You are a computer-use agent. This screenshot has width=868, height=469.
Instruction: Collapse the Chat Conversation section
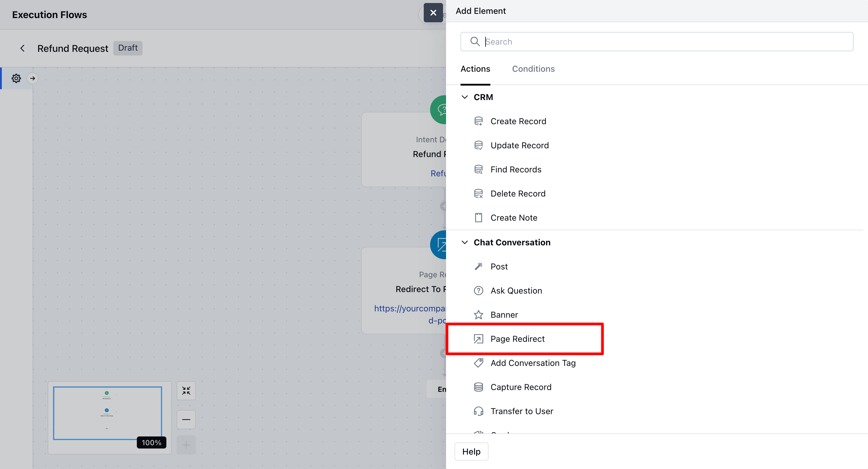click(x=465, y=242)
